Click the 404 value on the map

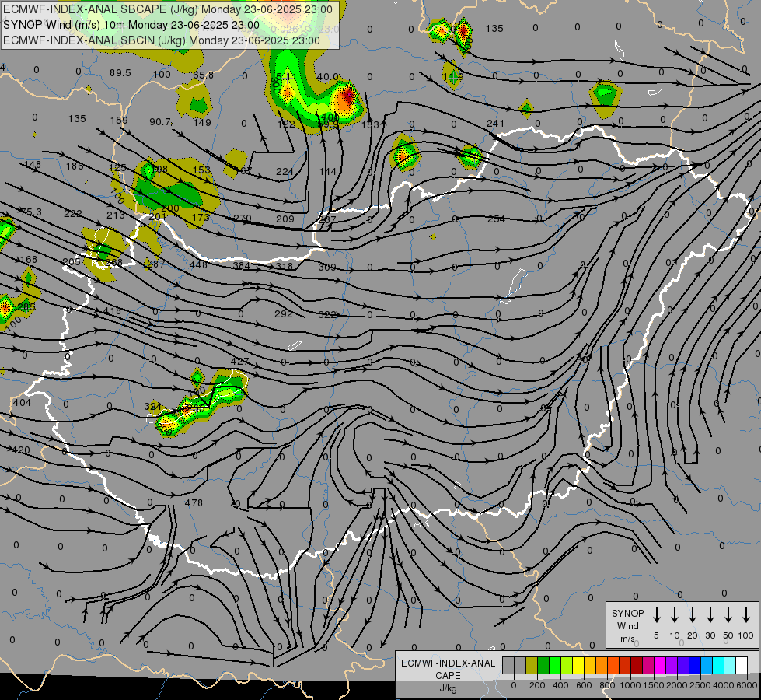coord(22,402)
